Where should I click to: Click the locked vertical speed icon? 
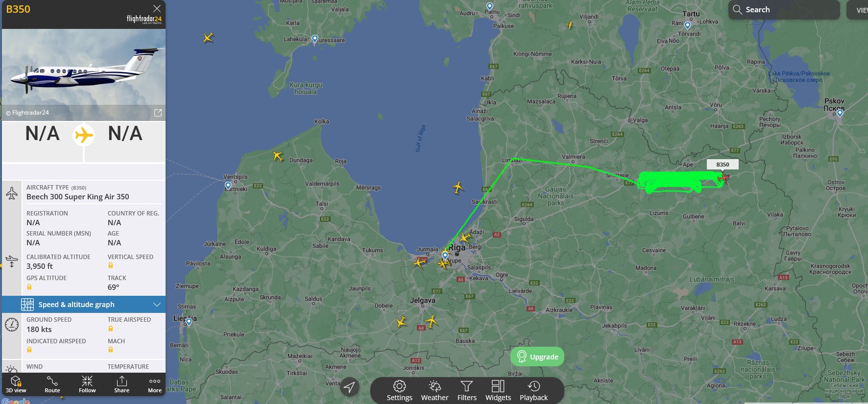tap(111, 265)
